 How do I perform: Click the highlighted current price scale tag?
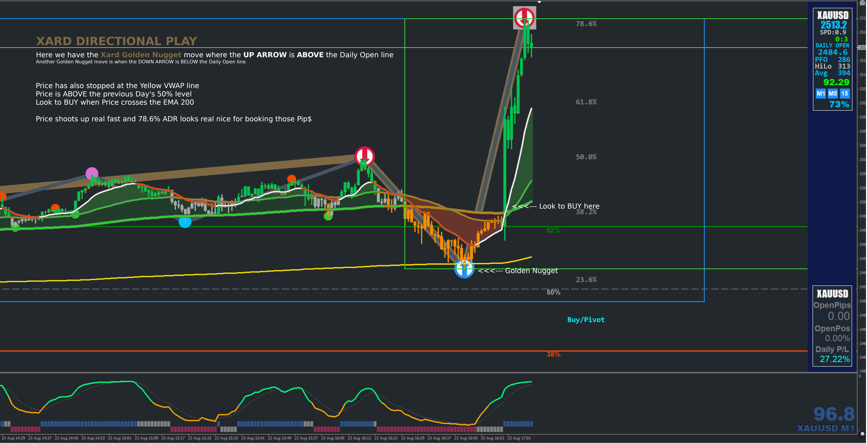point(862,48)
